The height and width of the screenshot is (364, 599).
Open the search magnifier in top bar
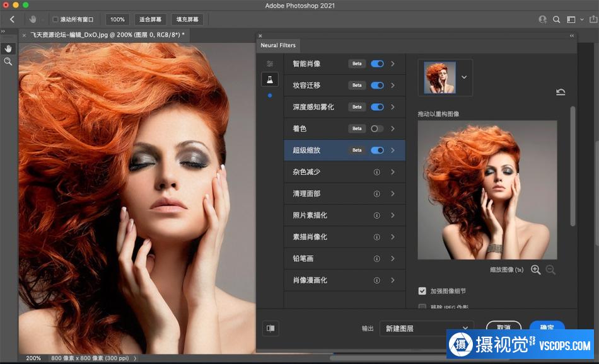click(557, 19)
